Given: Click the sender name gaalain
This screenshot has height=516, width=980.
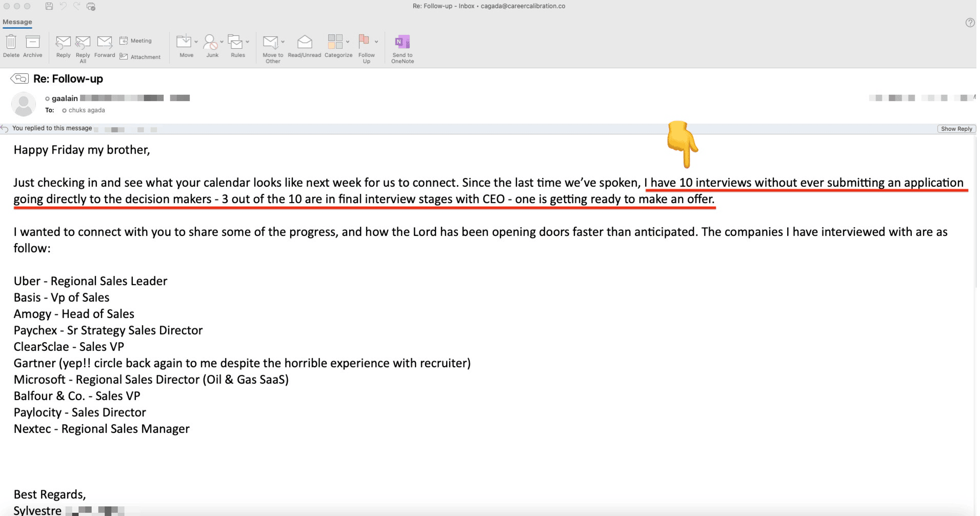Looking at the screenshot, I should click(65, 98).
